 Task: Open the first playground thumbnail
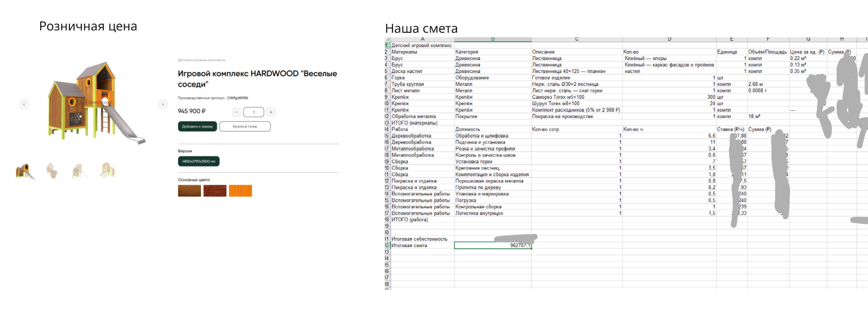pos(25,171)
